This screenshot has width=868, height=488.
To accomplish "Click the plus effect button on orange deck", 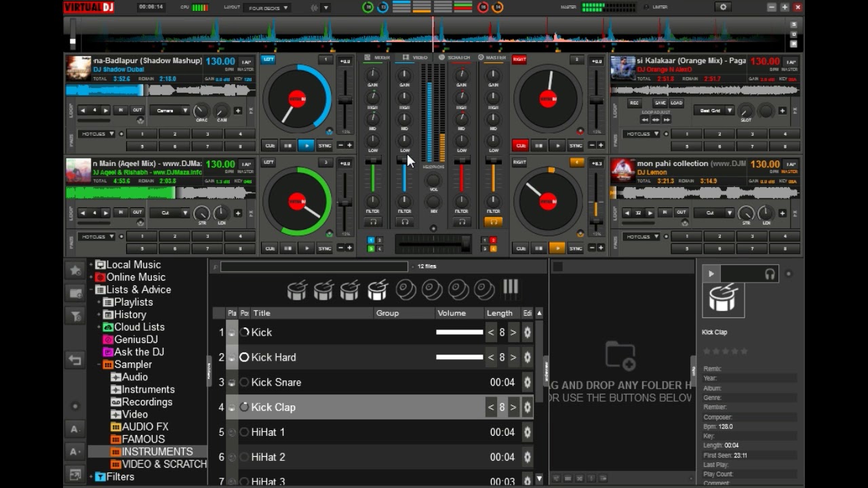I will click(x=782, y=213).
